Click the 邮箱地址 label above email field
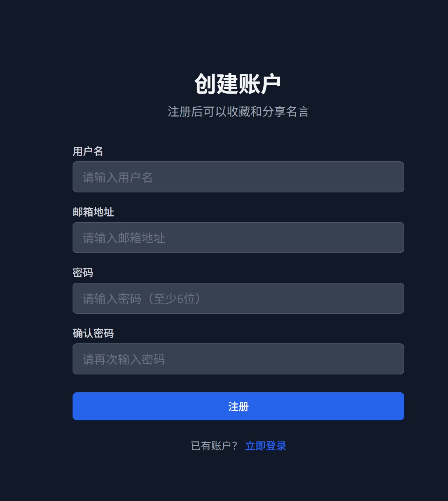 tap(93, 212)
